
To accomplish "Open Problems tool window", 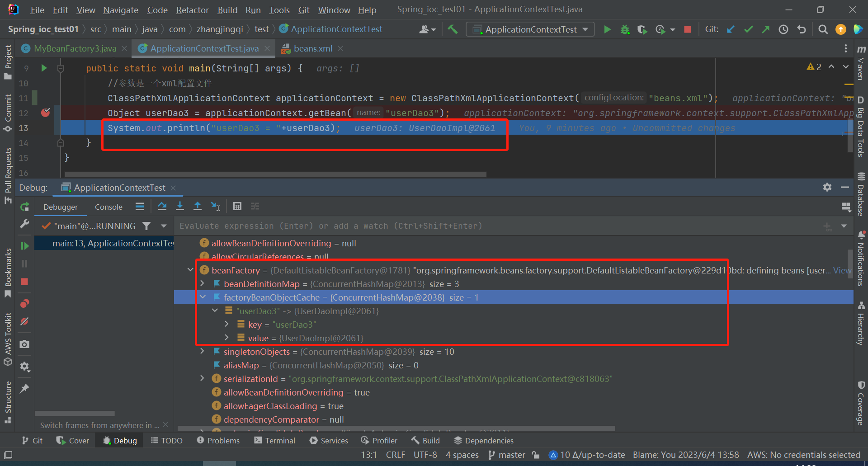I will click(218, 441).
